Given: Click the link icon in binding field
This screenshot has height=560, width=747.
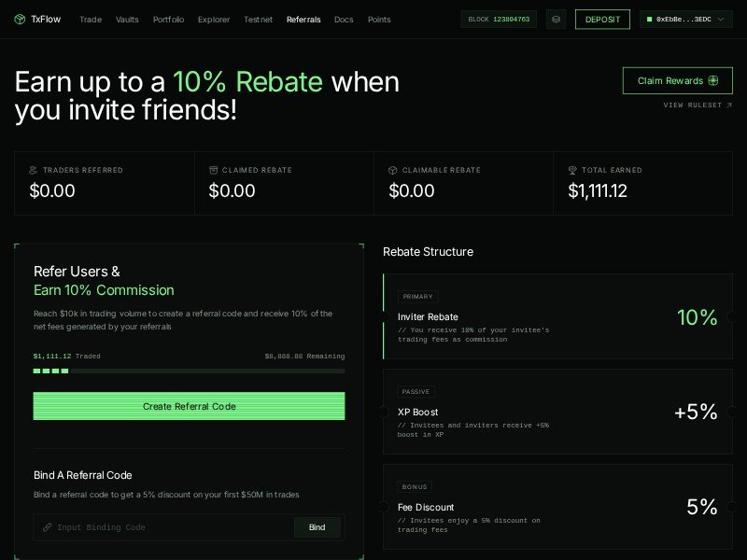Looking at the screenshot, I should pos(47,527).
